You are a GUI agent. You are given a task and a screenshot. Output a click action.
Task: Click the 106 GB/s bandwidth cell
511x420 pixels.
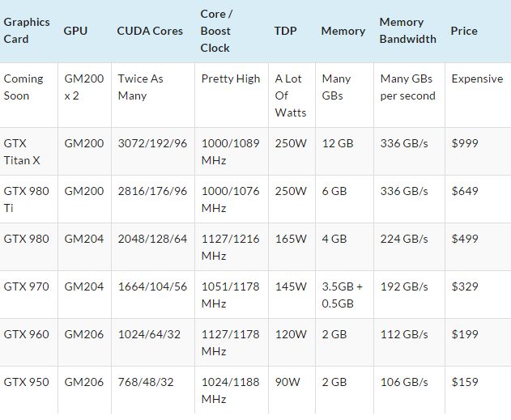point(404,382)
